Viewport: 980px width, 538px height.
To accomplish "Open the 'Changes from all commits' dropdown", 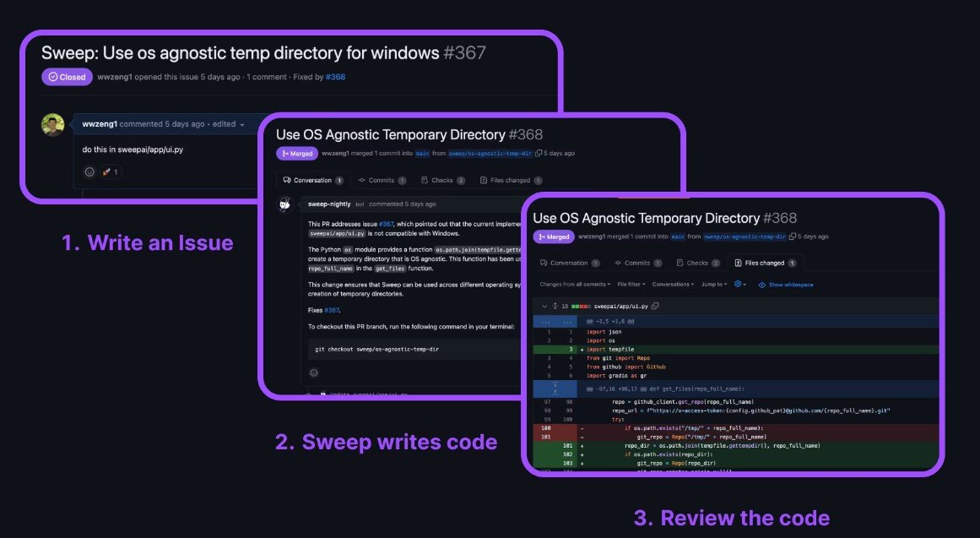I will 575,285.
